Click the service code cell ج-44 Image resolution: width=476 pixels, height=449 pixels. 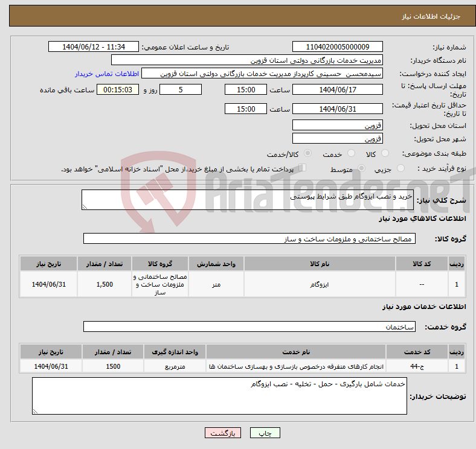click(x=417, y=366)
